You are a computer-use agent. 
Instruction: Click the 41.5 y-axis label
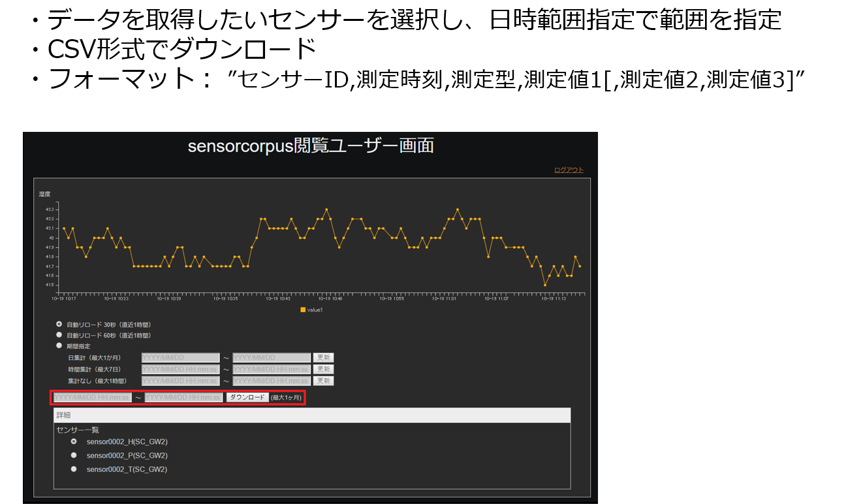(50, 285)
